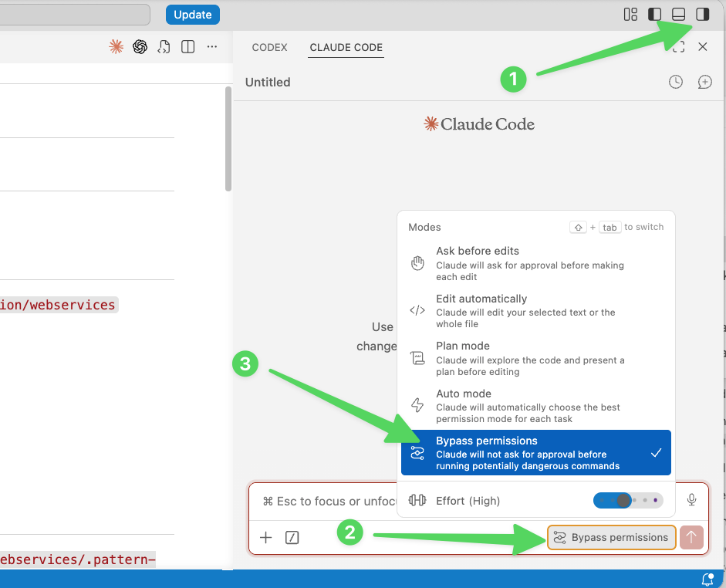The width and height of the screenshot is (726, 588).
Task: Select the Auto mode option
Action: tap(535, 406)
